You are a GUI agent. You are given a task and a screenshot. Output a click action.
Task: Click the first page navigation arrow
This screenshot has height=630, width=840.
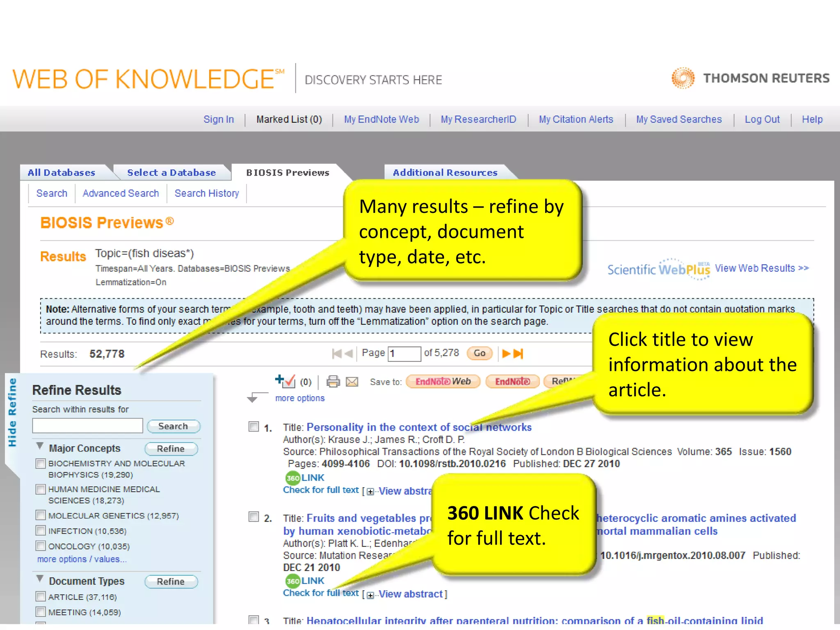(x=337, y=353)
